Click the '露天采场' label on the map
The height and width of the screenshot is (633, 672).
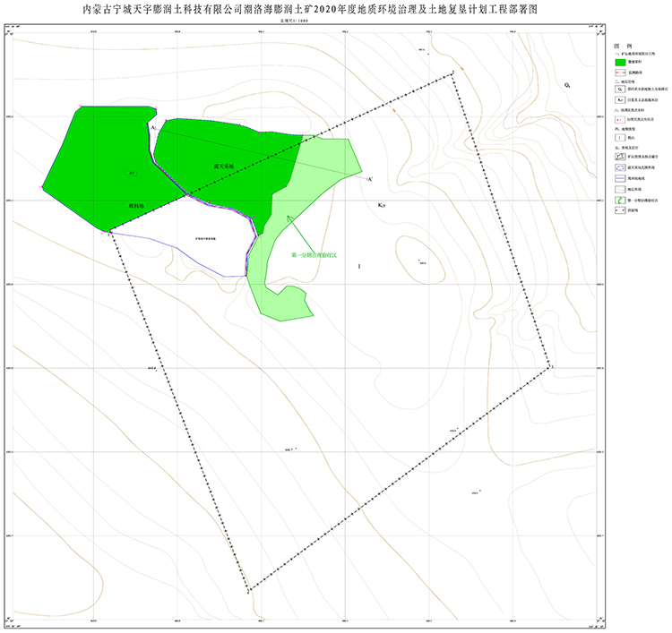tap(224, 167)
